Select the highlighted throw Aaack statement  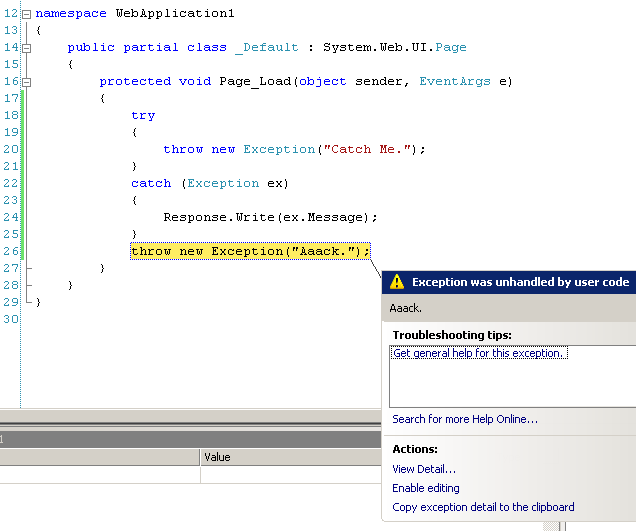[250, 252]
